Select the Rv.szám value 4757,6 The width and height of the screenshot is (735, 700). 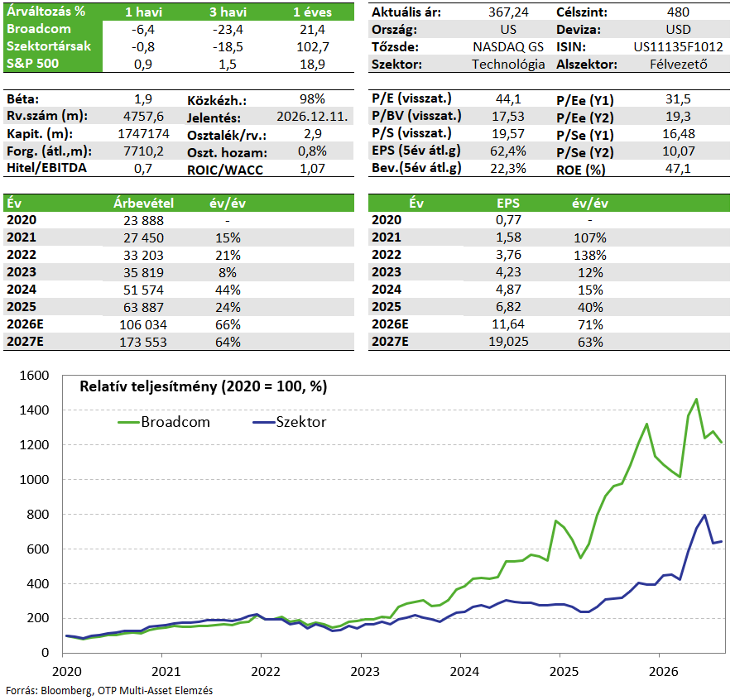click(x=143, y=116)
